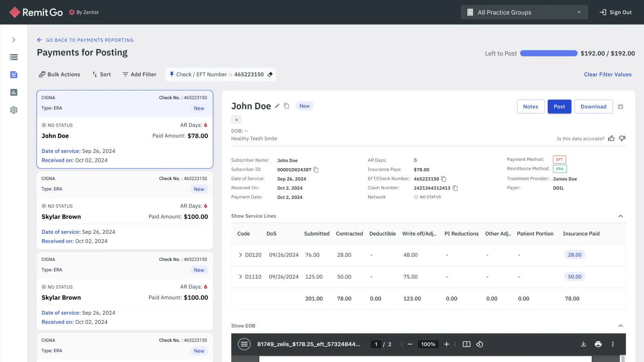This screenshot has width=644, height=362.
Task: Open the settings gear in the sidebar
Action: pyautogui.click(x=14, y=110)
